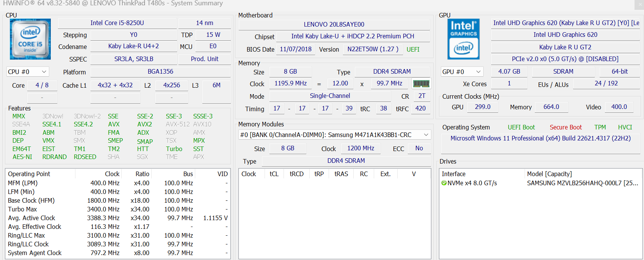Click the L2 cache value 4x256
This screenshot has width=644, height=260.
[x=172, y=85]
